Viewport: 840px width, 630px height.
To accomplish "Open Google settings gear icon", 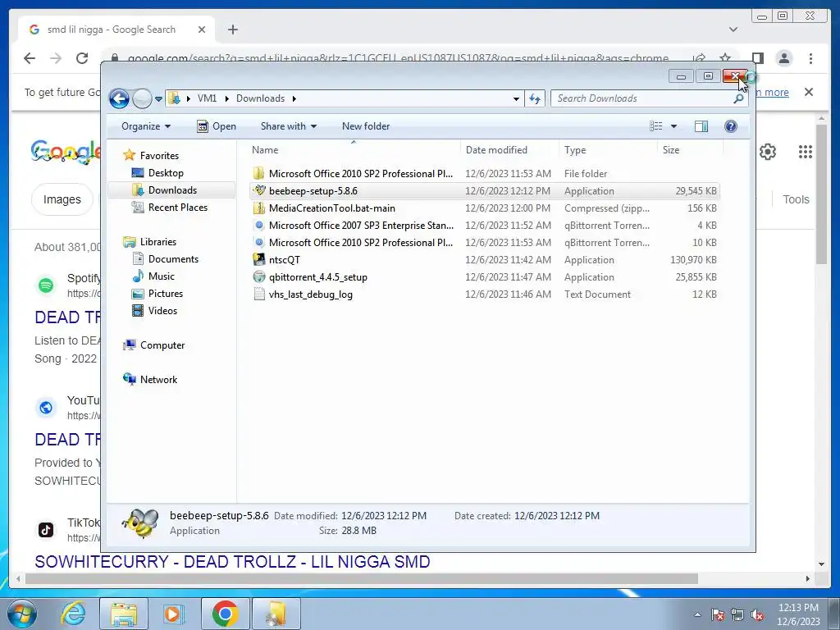I will click(x=768, y=152).
